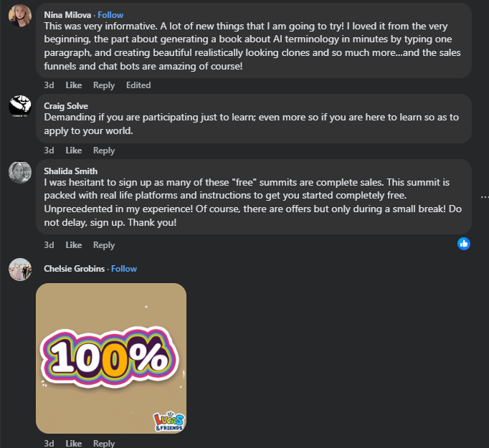Screen dimensions: 489x448
Task: Open the three-dot comment options menu
Action: point(484,196)
